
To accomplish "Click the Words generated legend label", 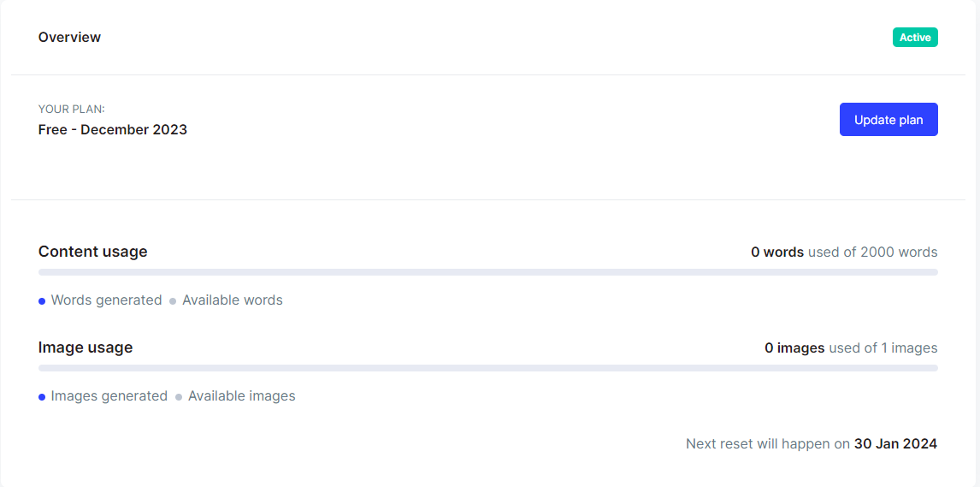I will point(106,300).
